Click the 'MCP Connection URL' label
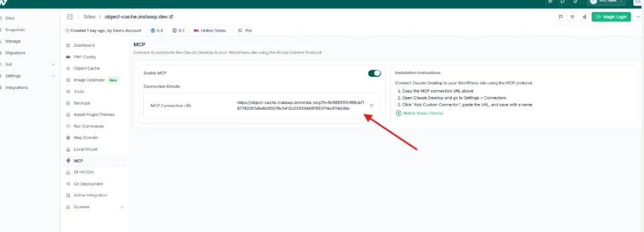Screen dimensions: 644x232 point(171,105)
